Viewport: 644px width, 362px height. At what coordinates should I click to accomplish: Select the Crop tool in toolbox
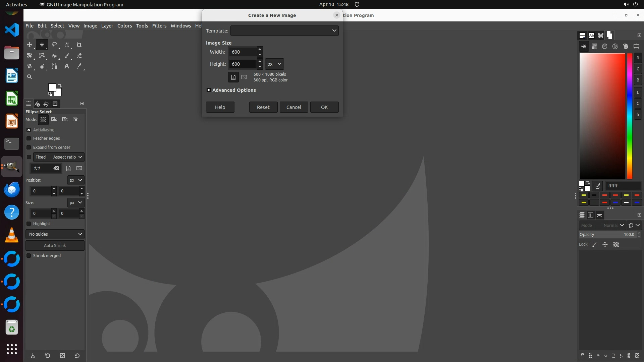click(79, 45)
